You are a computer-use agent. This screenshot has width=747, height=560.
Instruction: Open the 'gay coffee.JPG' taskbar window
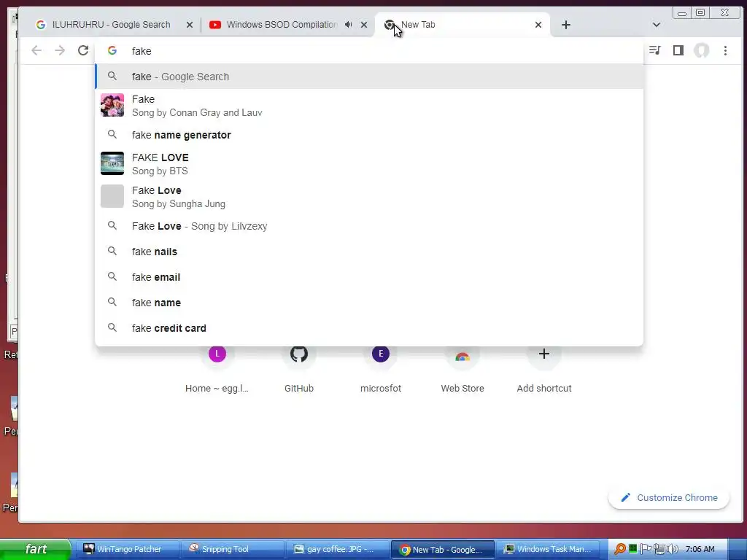point(337,549)
